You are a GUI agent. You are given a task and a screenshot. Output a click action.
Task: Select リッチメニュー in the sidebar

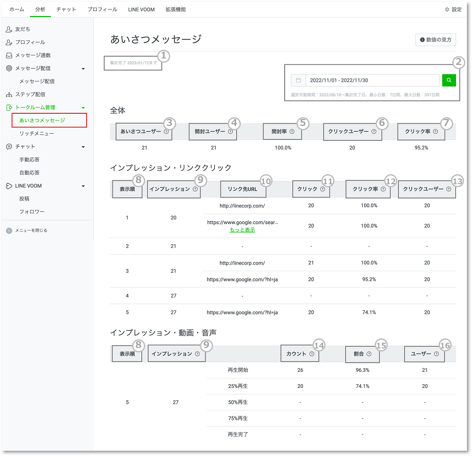point(37,134)
